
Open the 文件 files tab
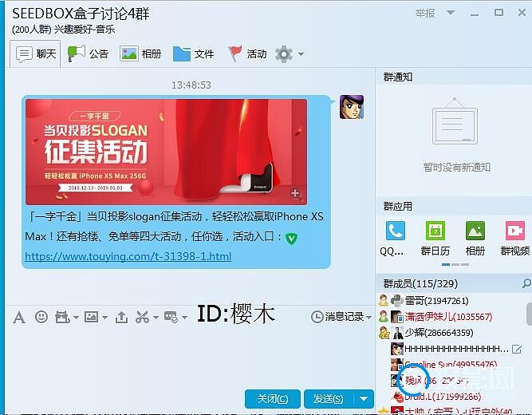click(193, 54)
